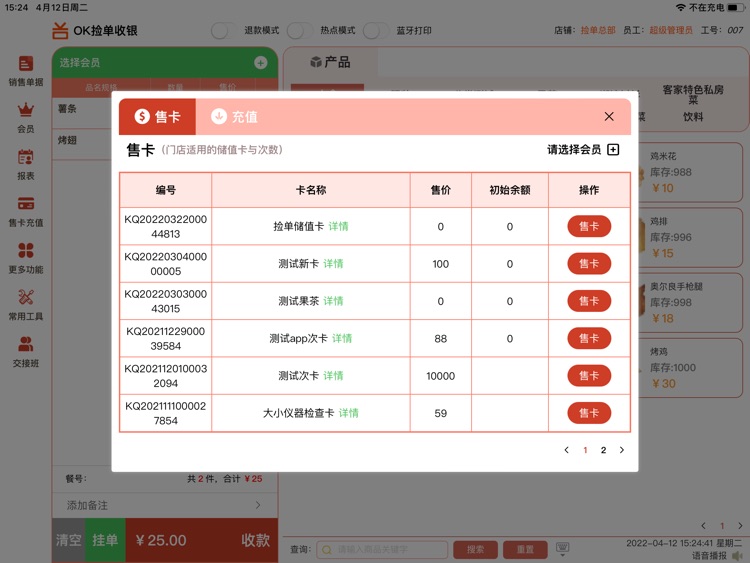Click the 搜索 button
The image size is (750, 563).
tap(475, 550)
